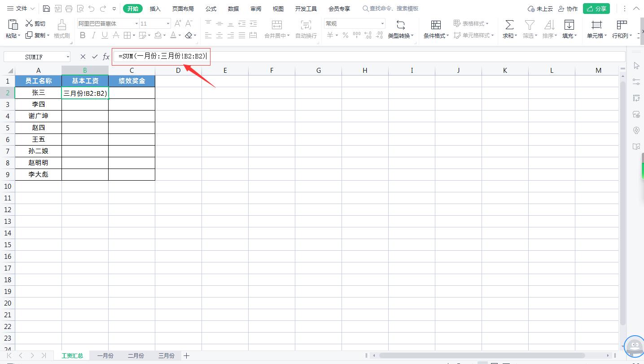
Task: Cancel formula entry with X button
Action: (83, 57)
